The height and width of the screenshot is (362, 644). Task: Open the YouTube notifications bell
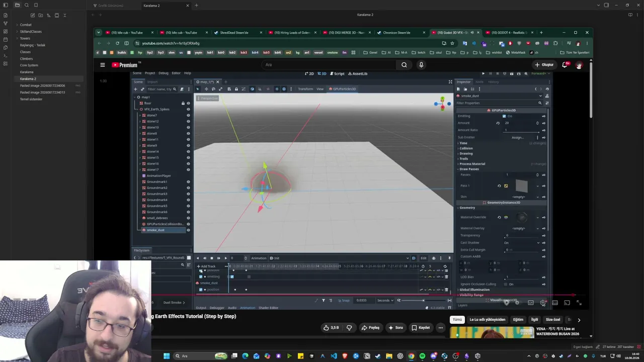click(565, 65)
